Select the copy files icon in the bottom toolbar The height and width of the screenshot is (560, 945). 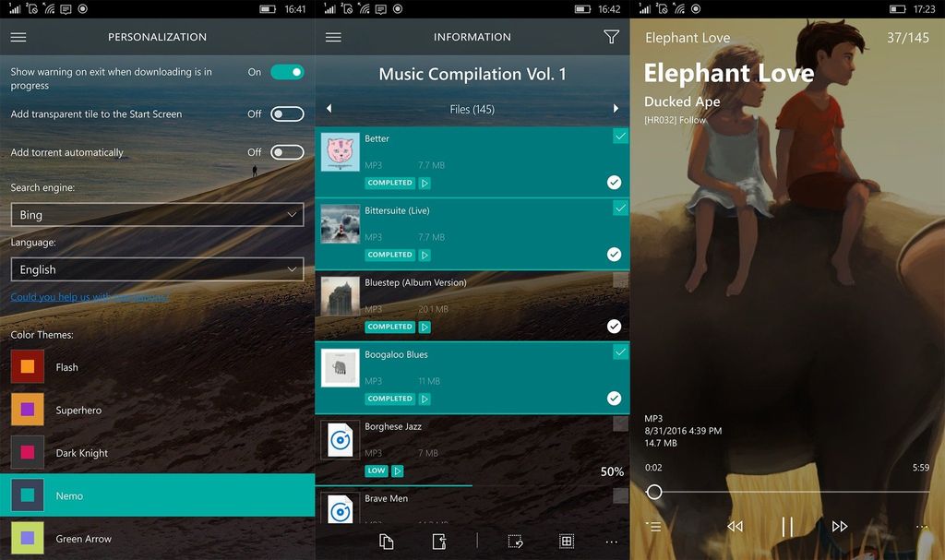(x=385, y=542)
